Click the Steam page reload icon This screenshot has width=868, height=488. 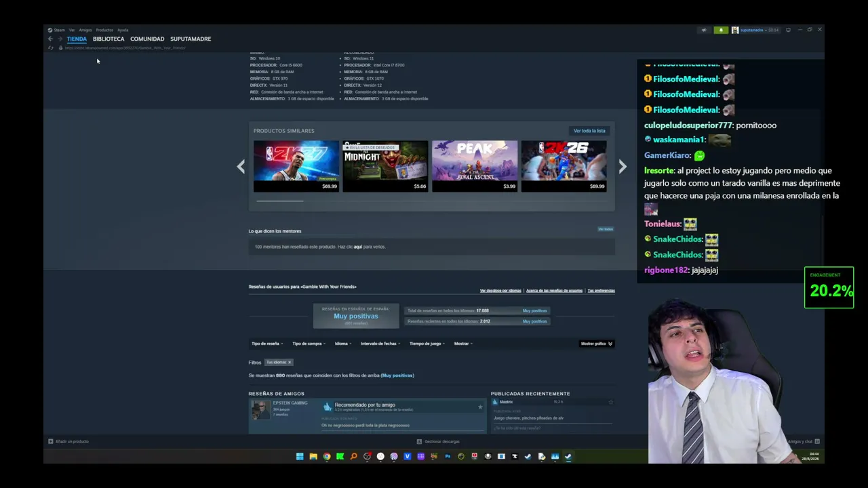point(51,48)
